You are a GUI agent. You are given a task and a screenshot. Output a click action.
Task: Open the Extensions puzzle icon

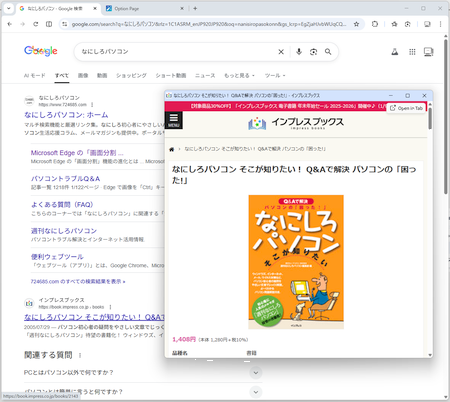point(375,24)
